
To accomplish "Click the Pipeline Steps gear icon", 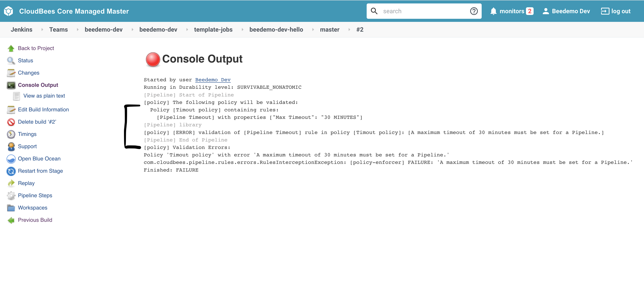I will click(11, 196).
